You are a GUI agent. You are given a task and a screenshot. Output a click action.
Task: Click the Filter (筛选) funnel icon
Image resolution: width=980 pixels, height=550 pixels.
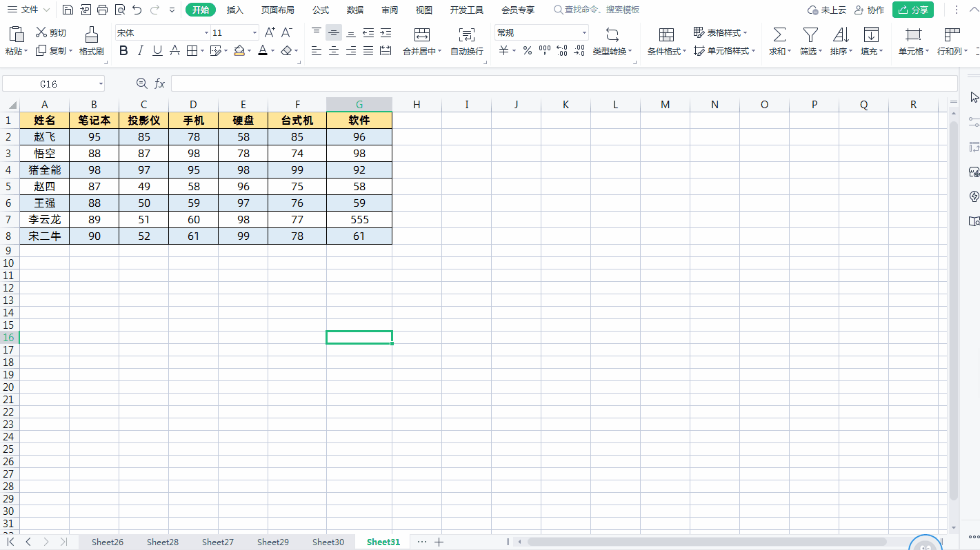point(810,35)
